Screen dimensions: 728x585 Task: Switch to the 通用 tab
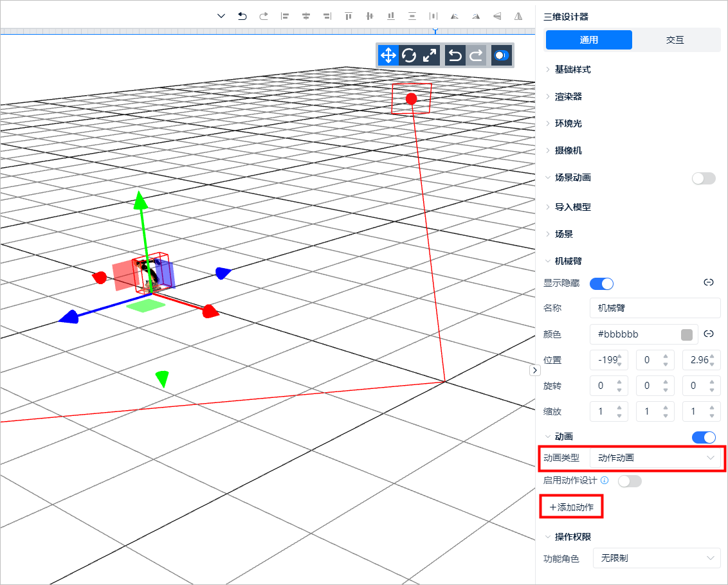tap(588, 40)
